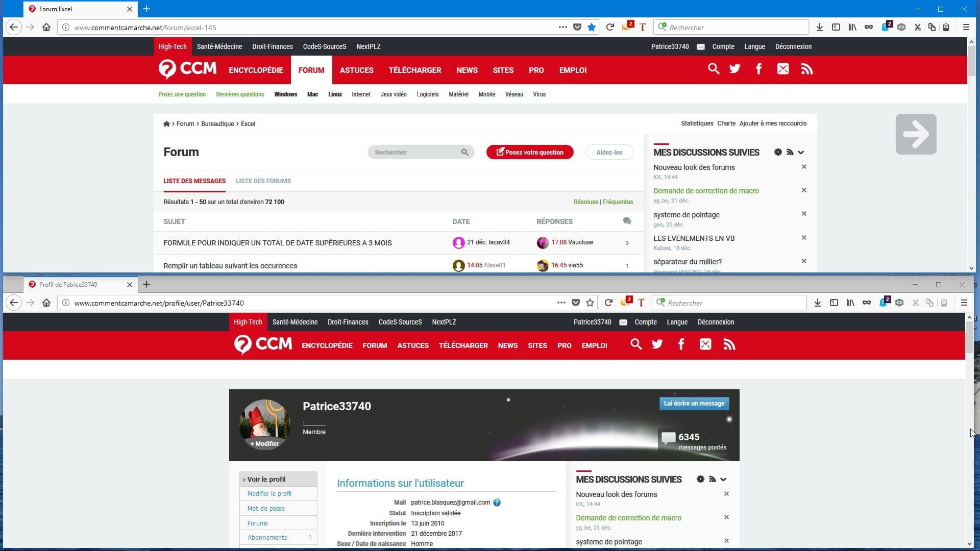Click the Profil window Firefox search box

730,303
